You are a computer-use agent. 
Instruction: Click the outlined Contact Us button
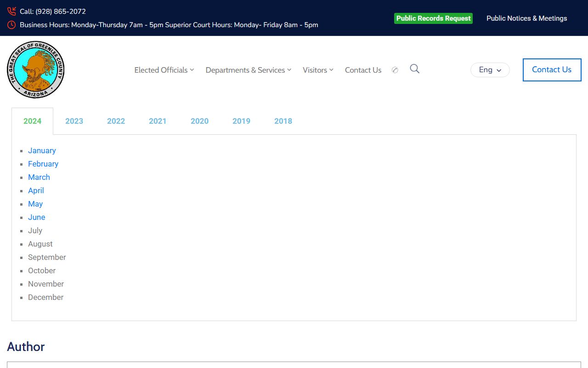552,70
